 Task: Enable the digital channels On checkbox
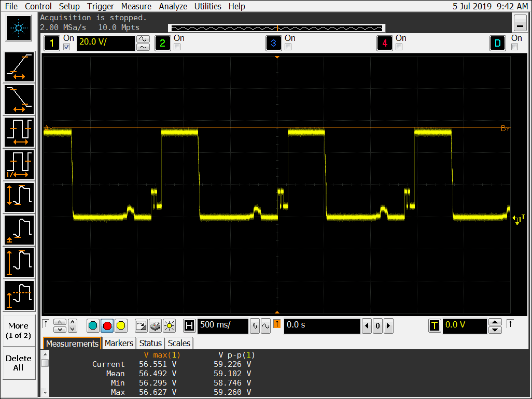(x=515, y=47)
